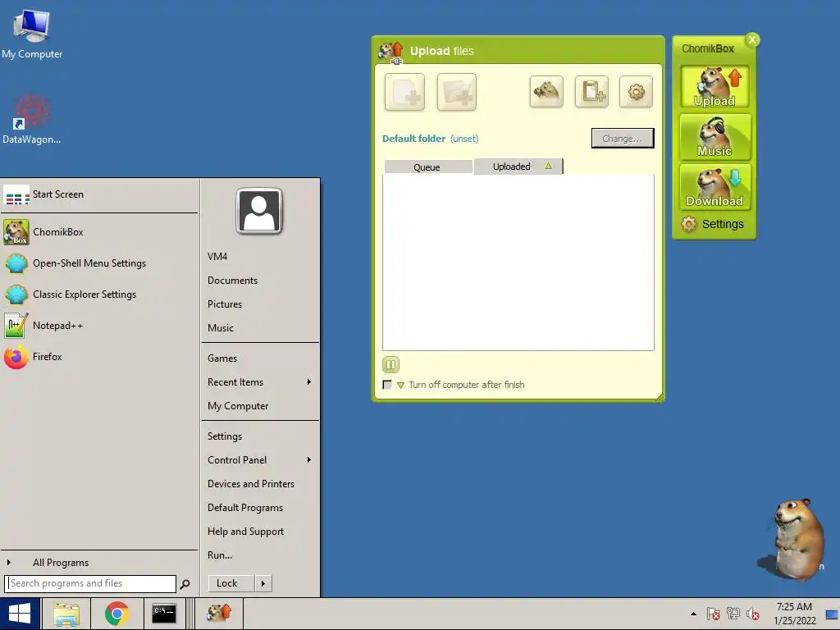
Task: Pause the upload queue
Action: point(390,365)
